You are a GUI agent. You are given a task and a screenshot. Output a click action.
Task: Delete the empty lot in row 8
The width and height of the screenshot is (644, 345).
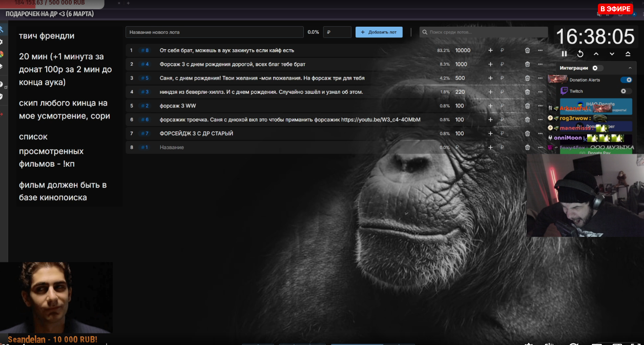click(x=528, y=147)
